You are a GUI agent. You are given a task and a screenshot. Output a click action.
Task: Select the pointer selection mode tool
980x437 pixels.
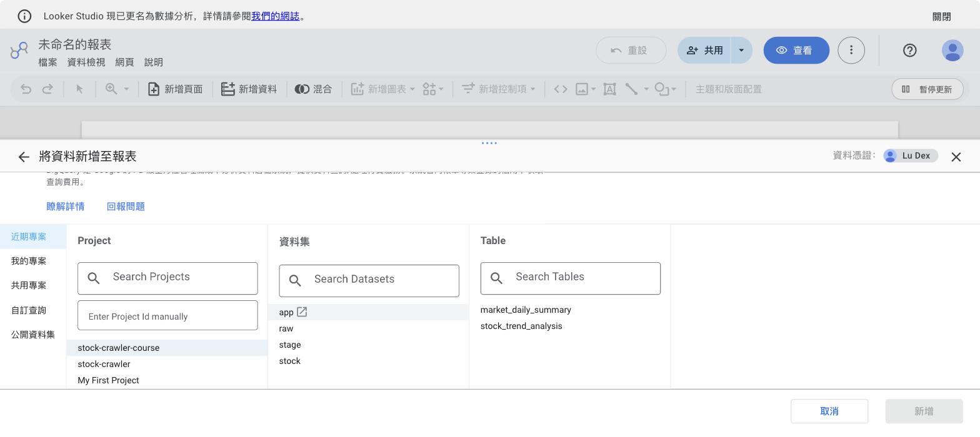coord(79,89)
